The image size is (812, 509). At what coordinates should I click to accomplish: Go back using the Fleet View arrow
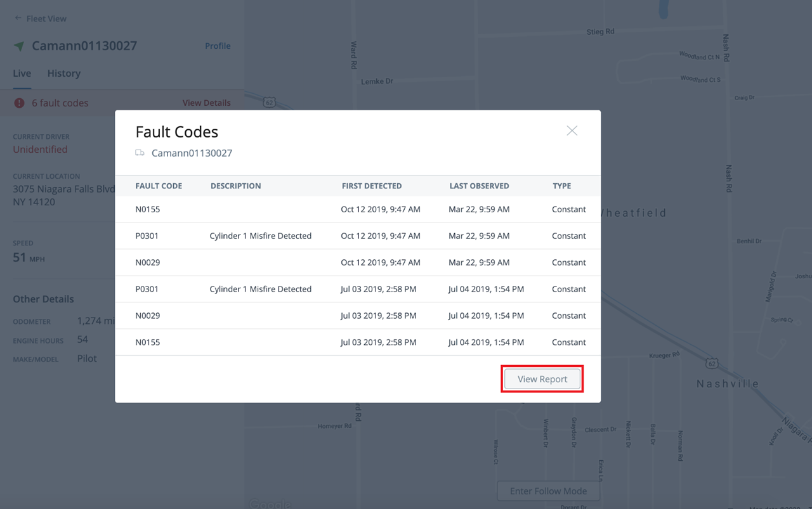click(x=18, y=18)
